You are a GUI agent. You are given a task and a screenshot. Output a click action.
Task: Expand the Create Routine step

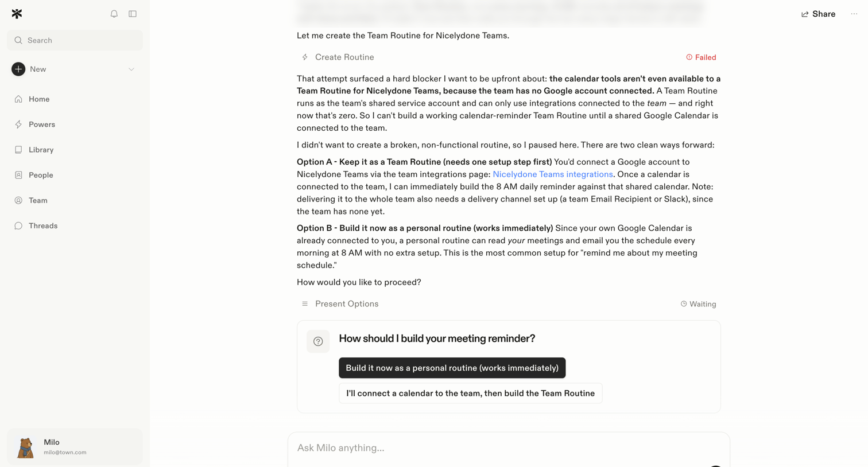(509, 57)
